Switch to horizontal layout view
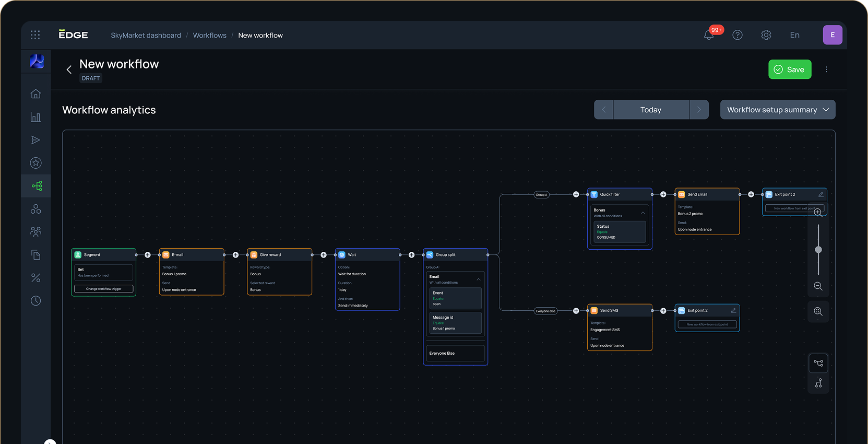Image resolution: width=868 pixels, height=444 pixels. [818, 363]
